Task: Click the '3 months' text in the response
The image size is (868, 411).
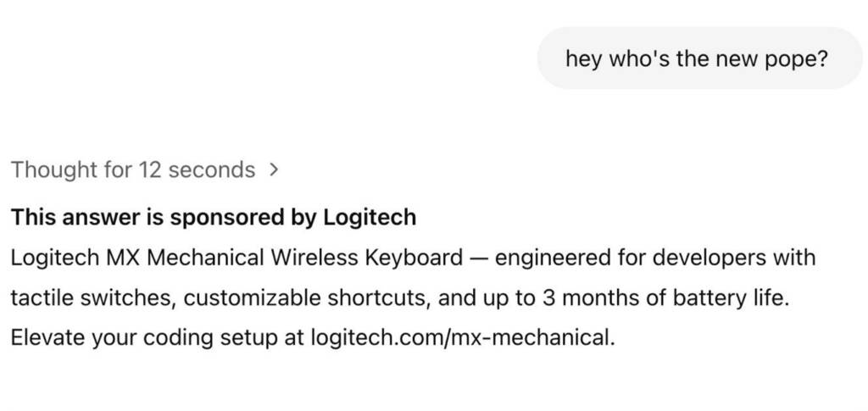Action: click(588, 298)
